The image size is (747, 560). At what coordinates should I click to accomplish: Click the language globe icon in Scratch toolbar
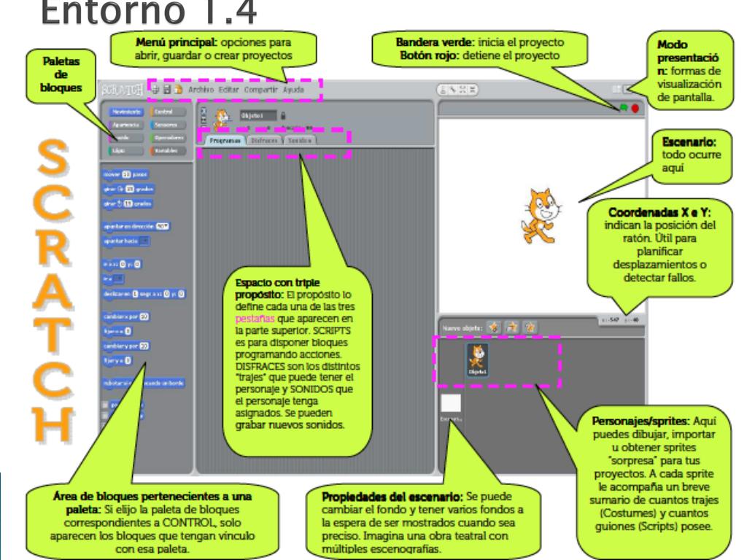[155, 89]
